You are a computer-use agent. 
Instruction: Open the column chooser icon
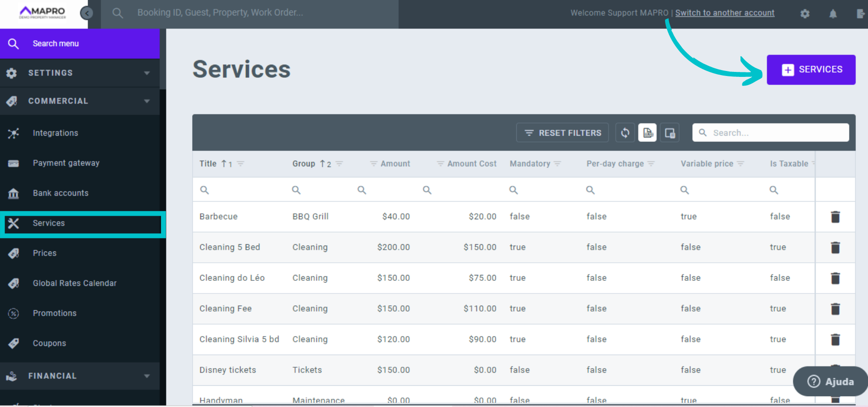coord(670,133)
